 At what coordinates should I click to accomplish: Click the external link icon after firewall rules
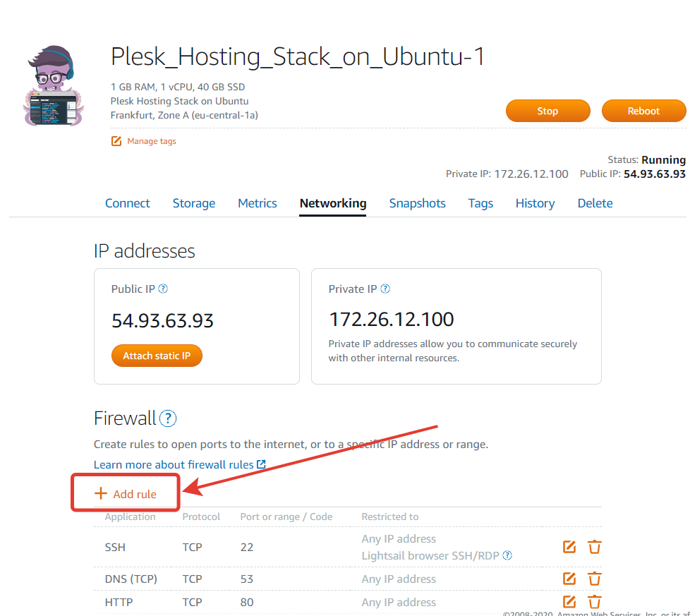click(261, 464)
